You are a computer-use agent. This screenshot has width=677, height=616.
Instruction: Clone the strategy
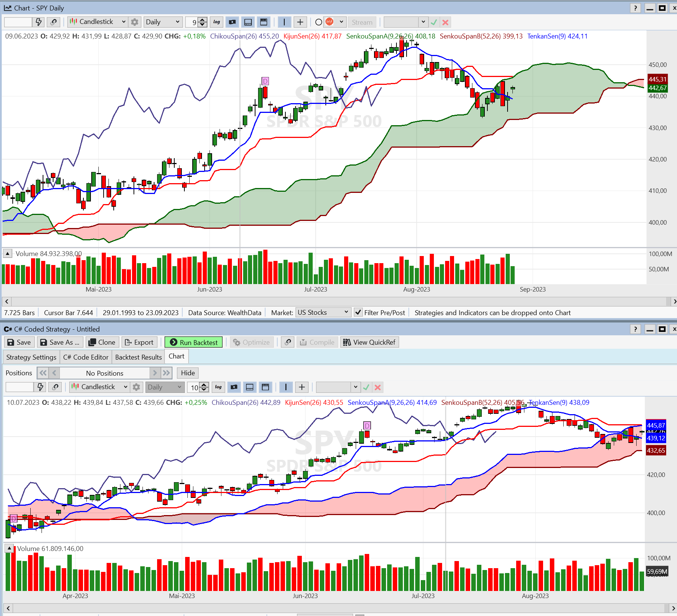(102, 342)
